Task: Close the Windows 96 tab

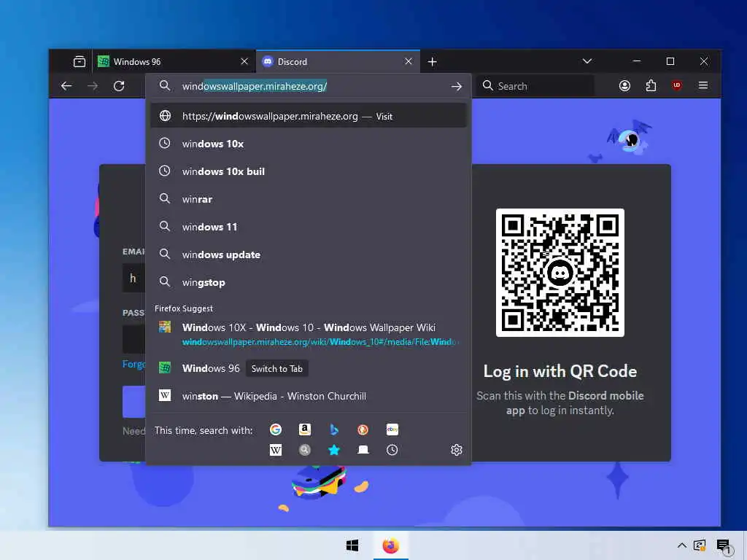Action: click(x=244, y=61)
